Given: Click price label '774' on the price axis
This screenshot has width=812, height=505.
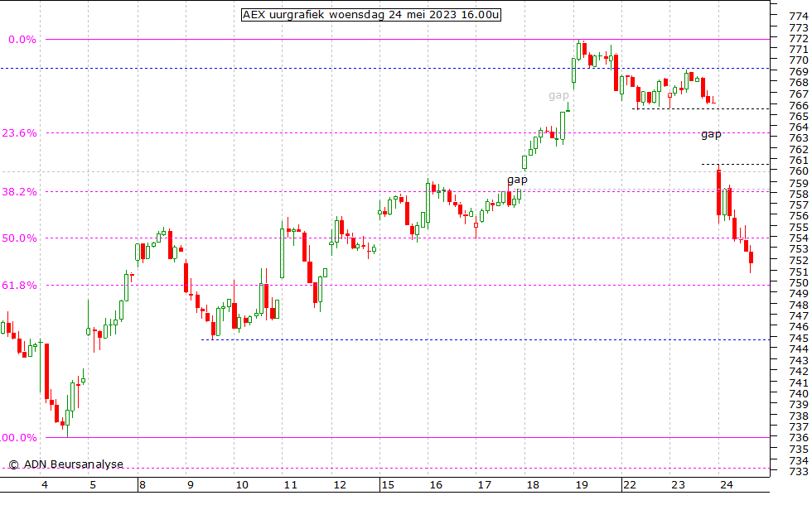Looking at the screenshot, I should [x=799, y=17].
